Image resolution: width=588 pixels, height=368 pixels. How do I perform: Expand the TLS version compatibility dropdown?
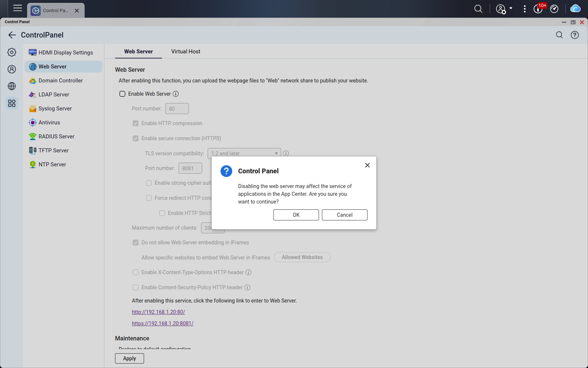(x=244, y=153)
